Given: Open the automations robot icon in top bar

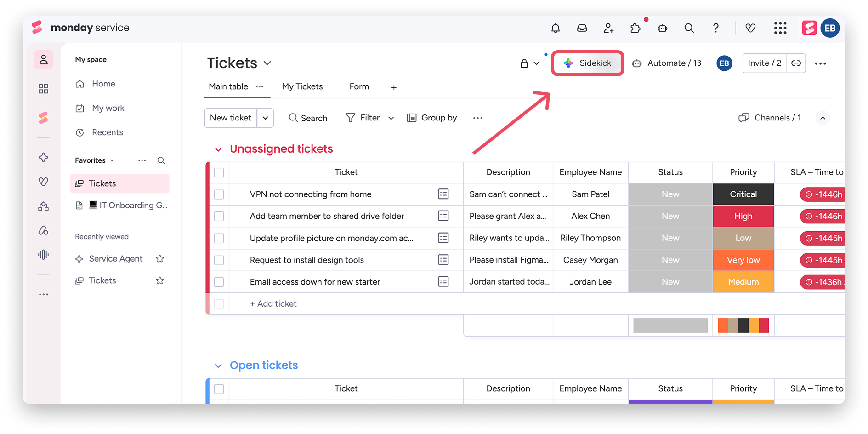Looking at the screenshot, I should [x=663, y=29].
